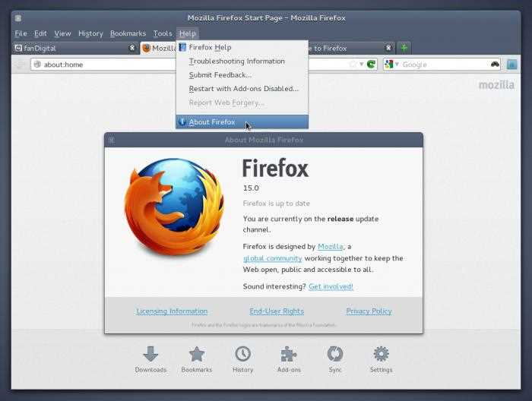Image resolution: width=532 pixels, height=401 pixels.
Task: Open the Bookmarks menu in the menu bar
Action: (128, 33)
